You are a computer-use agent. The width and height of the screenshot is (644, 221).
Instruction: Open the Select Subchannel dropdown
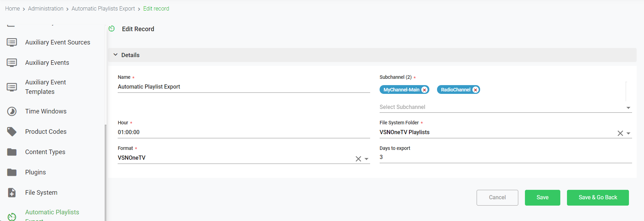click(628, 108)
